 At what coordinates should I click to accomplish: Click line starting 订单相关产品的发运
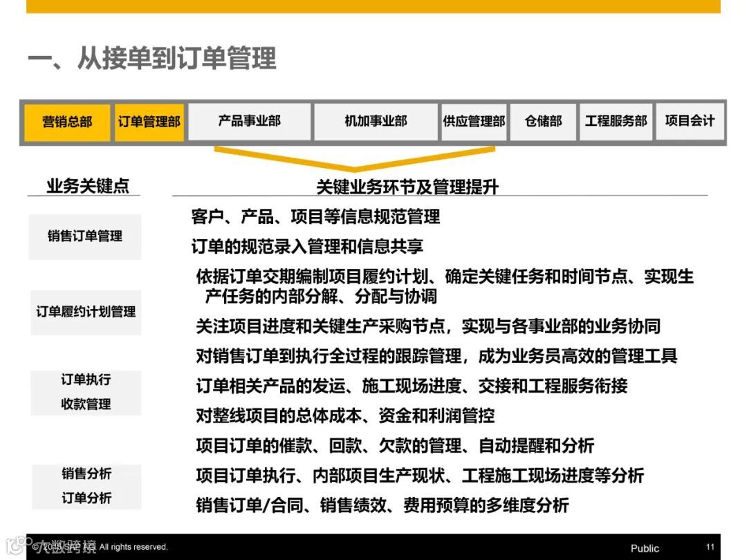pos(412,386)
